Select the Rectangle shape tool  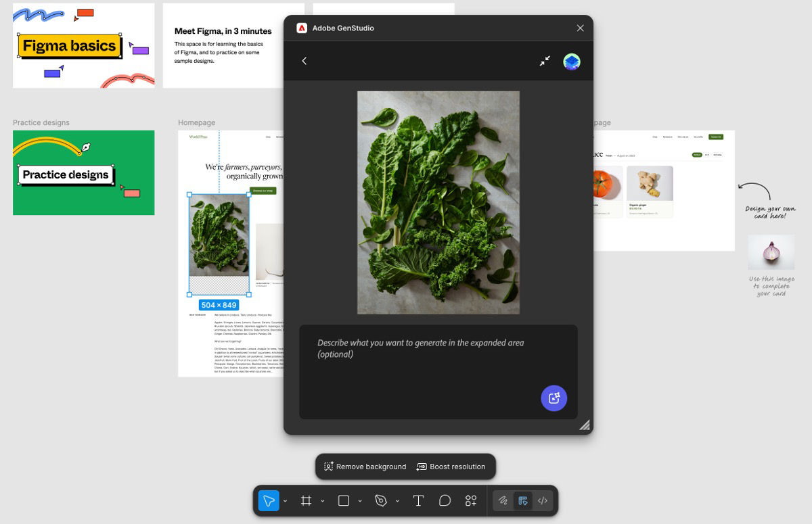coord(343,500)
